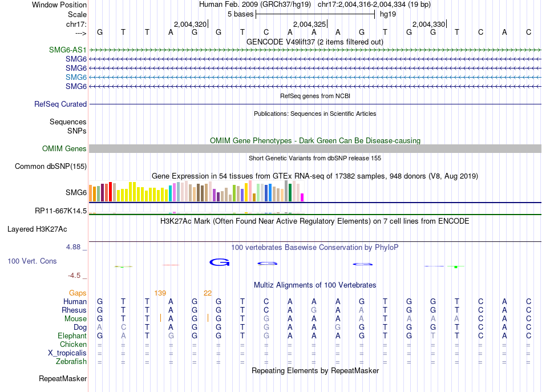Click the hg19 label beside scale bar
542x392 pixels.
pyautogui.click(x=388, y=14)
